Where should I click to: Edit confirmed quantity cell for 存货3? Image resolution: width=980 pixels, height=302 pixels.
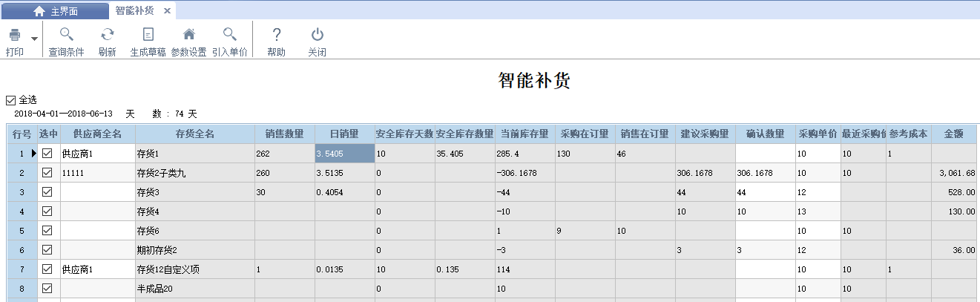click(x=764, y=192)
